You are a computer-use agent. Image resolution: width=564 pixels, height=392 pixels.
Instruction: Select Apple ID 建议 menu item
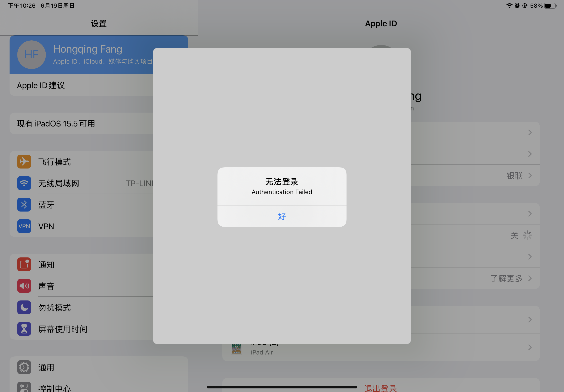(x=41, y=85)
